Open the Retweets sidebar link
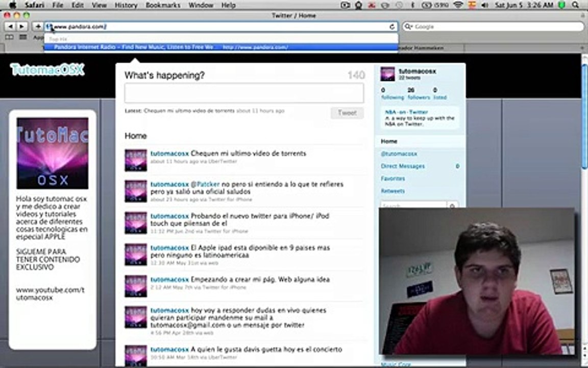 pos(393,191)
